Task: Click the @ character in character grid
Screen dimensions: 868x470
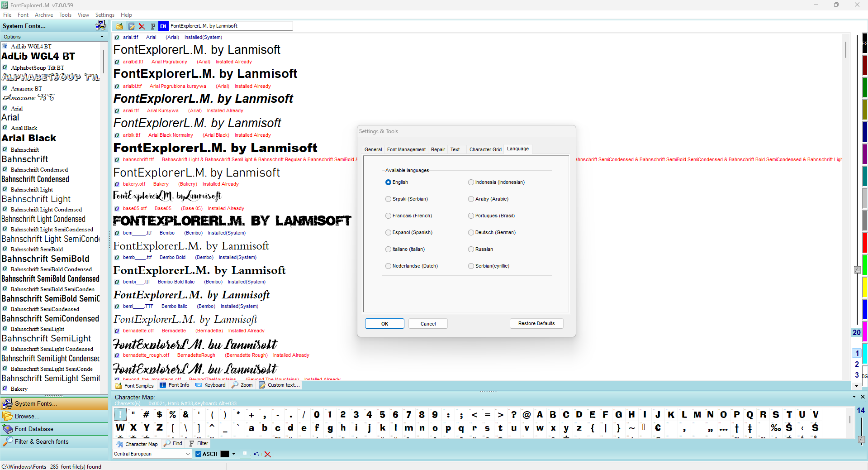Action: tap(526, 414)
